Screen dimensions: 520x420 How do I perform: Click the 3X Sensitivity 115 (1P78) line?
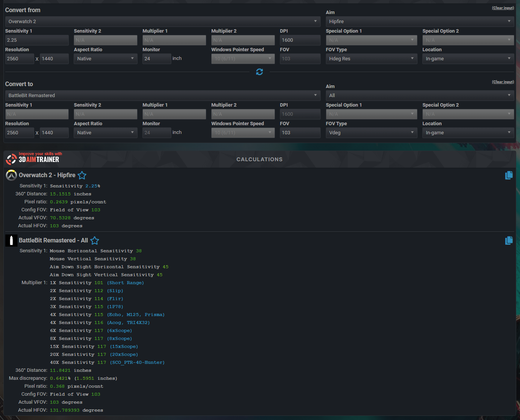click(87, 307)
